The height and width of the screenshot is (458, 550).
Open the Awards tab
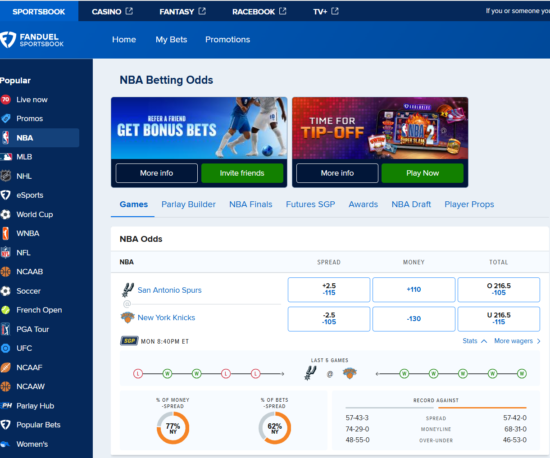point(363,204)
